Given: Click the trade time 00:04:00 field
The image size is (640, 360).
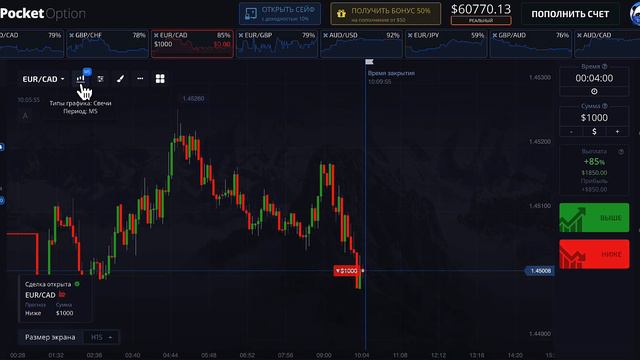Looking at the screenshot, I should 594,78.
